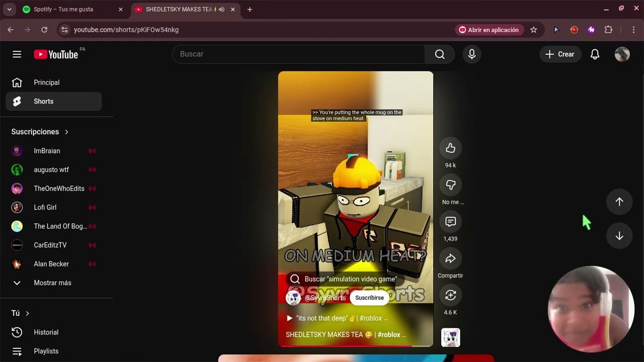
Task: Start voice search with microphone
Action: (472, 54)
